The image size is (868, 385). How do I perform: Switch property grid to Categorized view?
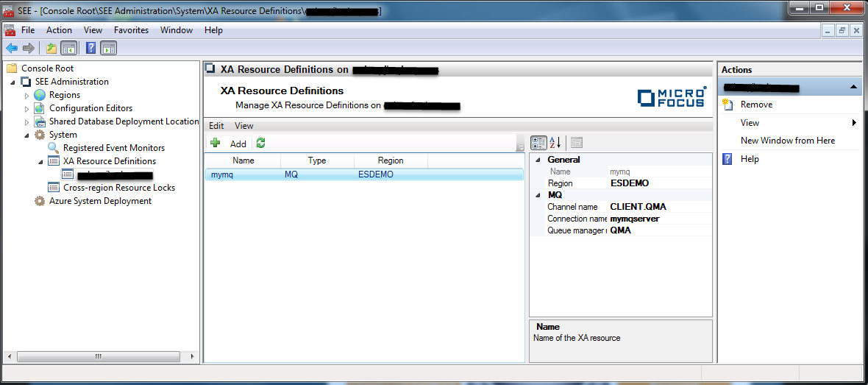pyautogui.click(x=538, y=143)
